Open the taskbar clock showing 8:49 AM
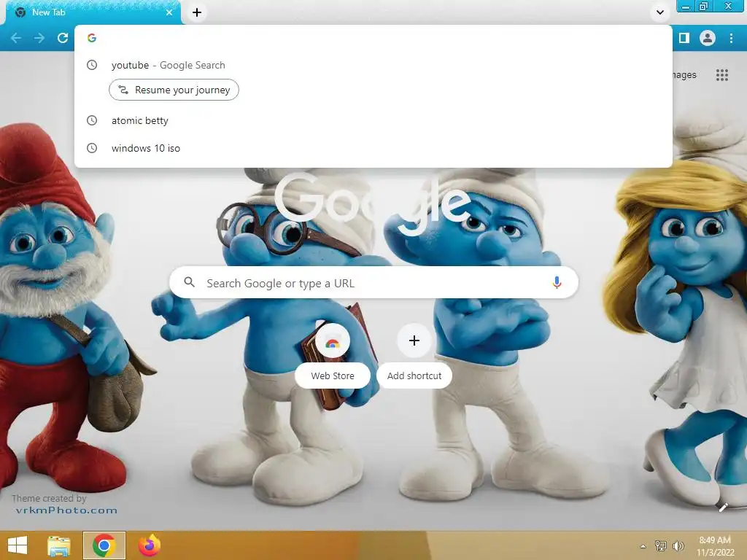 tap(715, 546)
